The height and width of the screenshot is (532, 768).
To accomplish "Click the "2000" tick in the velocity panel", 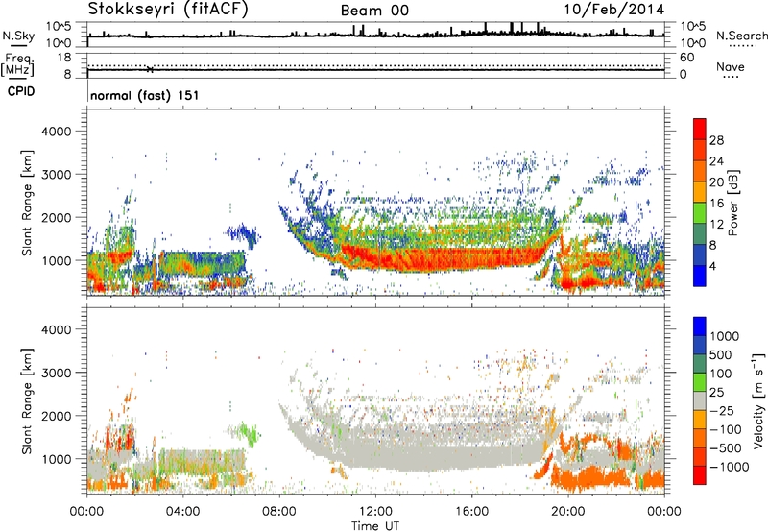I will [x=57, y=416].
